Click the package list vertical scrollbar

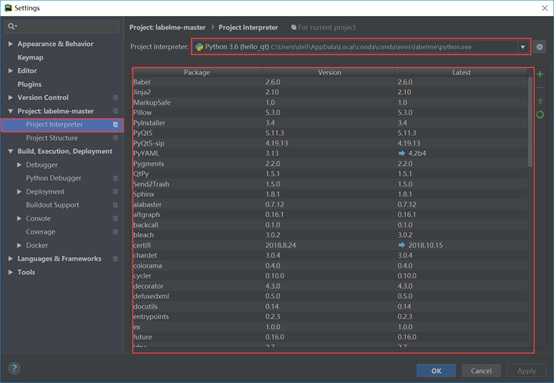[530, 122]
